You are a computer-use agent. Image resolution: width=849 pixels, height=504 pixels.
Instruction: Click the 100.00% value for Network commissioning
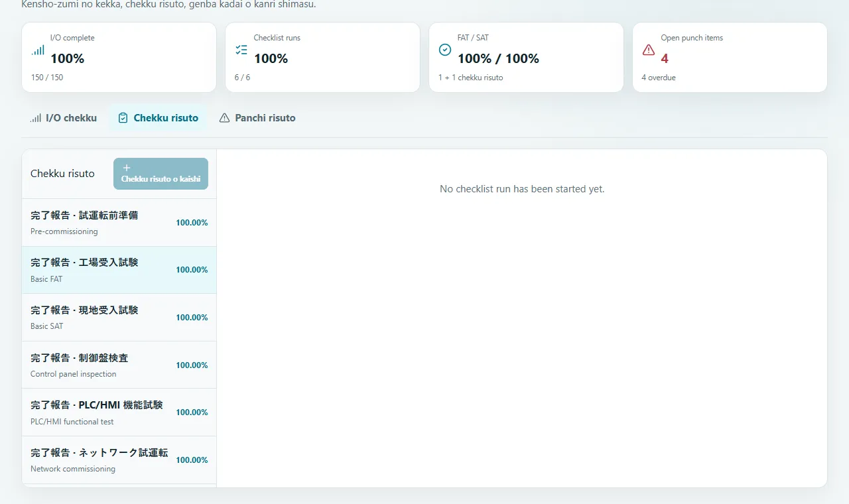(x=192, y=460)
